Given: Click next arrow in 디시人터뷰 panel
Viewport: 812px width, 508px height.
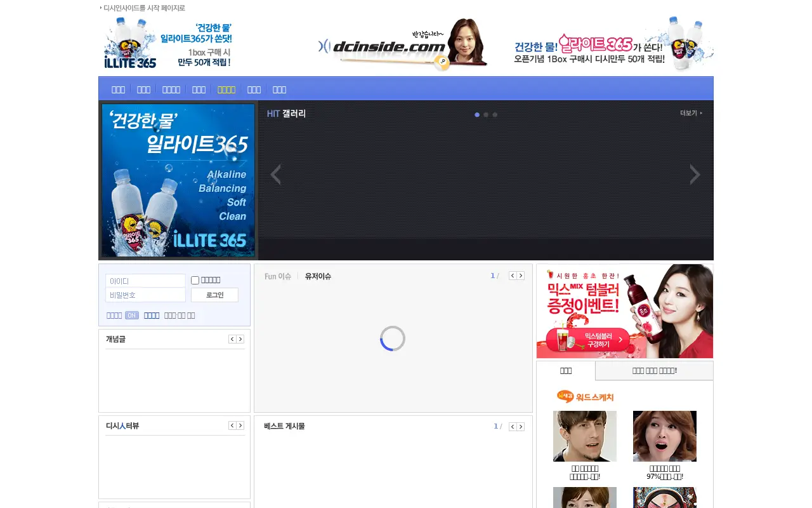Looking at the screenshot, I should pos(240,425).
